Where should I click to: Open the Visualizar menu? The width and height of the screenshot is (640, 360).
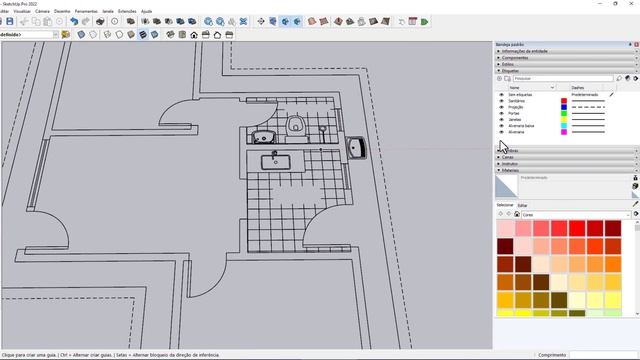[22, 11]
